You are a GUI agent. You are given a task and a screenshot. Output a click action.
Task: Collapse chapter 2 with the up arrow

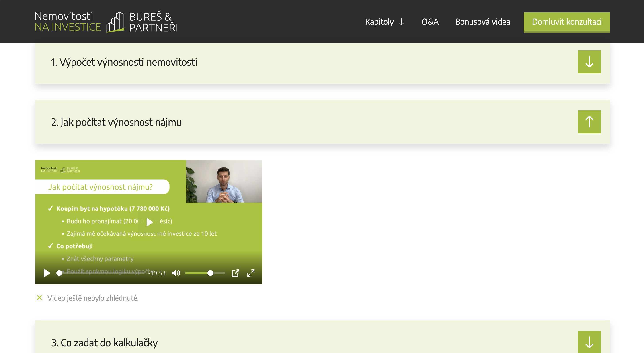(589, 122)
